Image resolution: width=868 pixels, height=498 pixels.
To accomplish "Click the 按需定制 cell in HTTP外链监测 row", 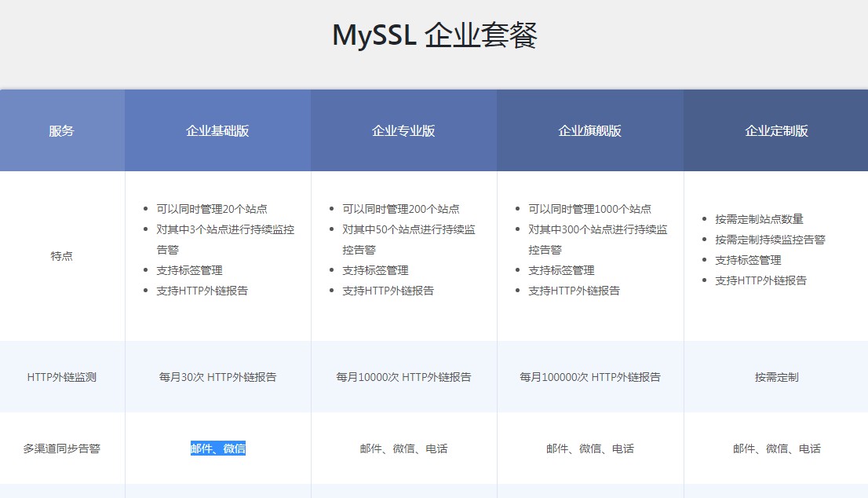I will (777, 377).
